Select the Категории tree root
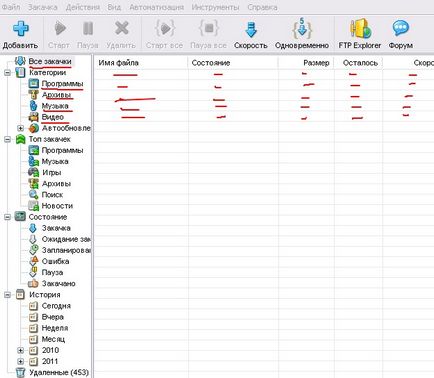The image size is (434, 378). point(47,72)
